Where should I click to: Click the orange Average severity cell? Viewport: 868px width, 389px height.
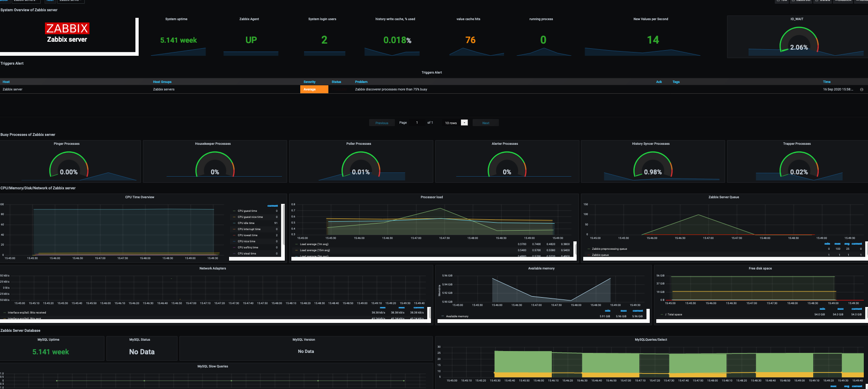(314, 90)
